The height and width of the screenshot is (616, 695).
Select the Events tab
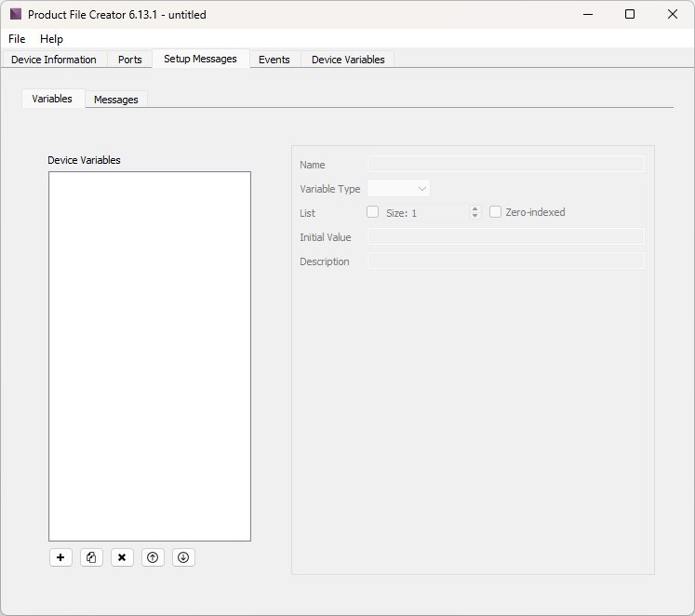pyautogui.click(x=274, y=60)
